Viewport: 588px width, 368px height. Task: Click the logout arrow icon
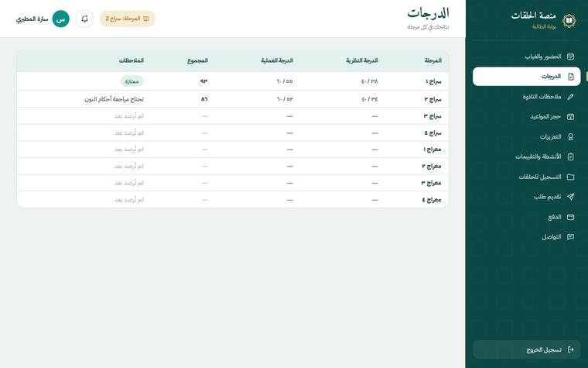pos(570,349)
